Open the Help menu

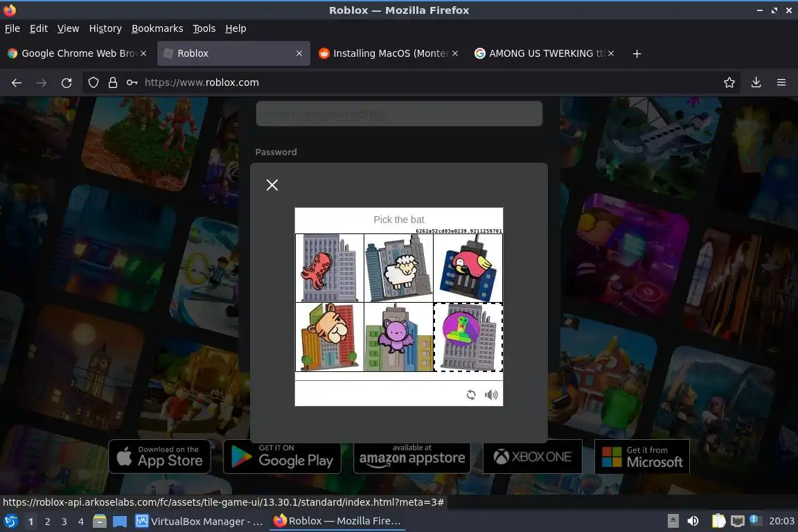click(236, 28)
